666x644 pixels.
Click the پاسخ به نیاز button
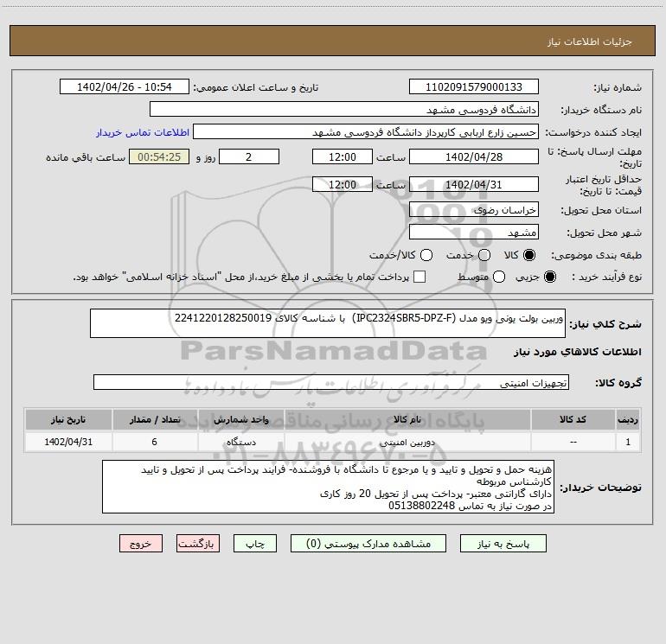coord(503,544)
